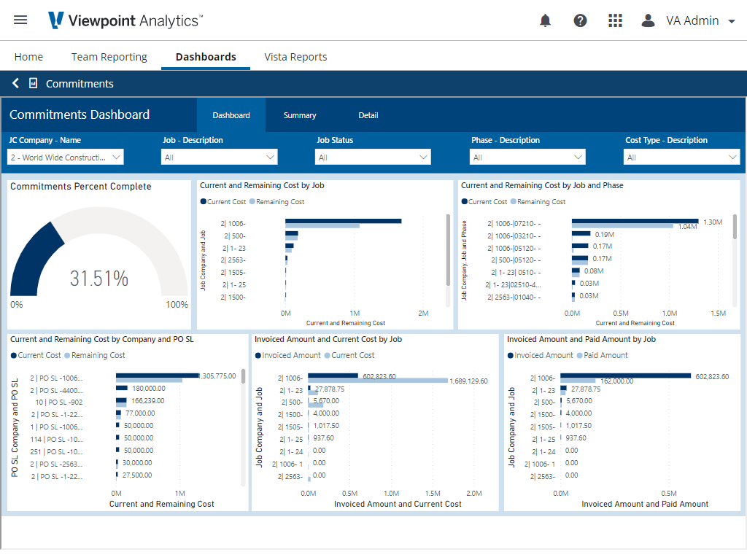
Task: Expand the VA Admin account dropdown
Action: tap(732, 21)
